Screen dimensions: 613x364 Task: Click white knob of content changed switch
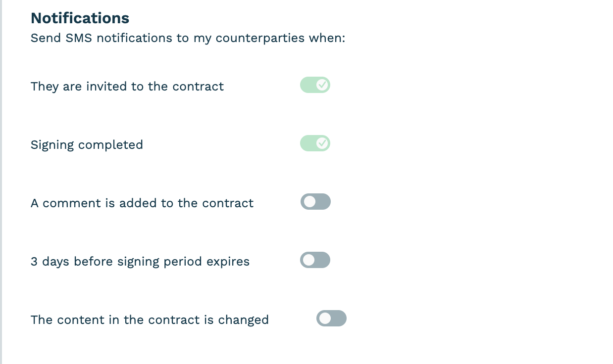click(x=325, y=318)
